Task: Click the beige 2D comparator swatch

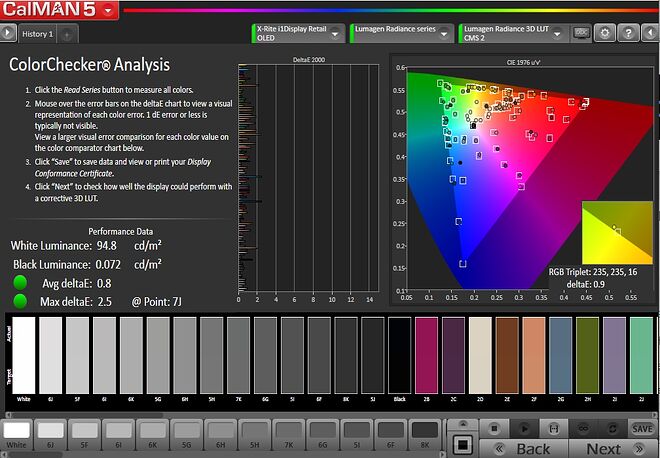Action: [481, 355]
